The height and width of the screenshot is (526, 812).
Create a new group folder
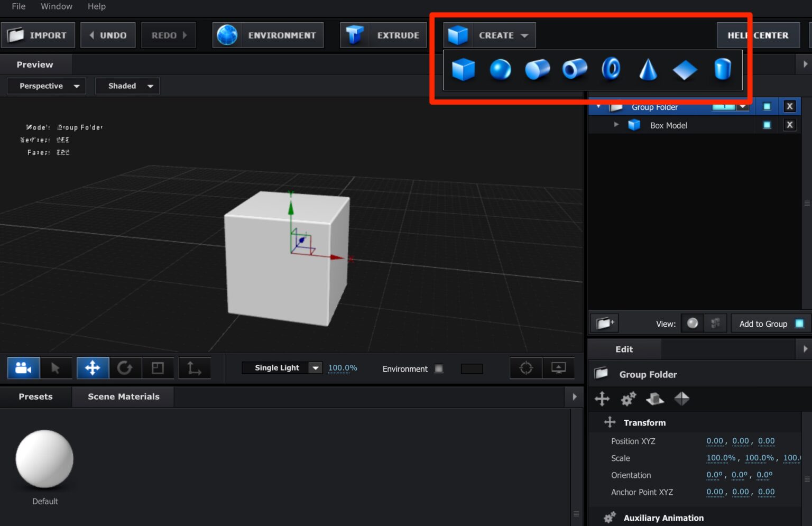point(604,323)
